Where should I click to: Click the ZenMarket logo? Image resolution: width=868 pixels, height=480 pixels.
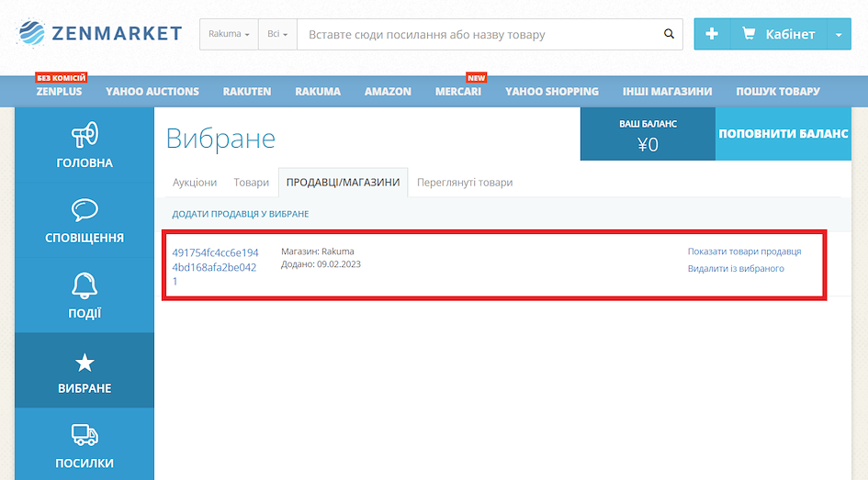point(99,33)
